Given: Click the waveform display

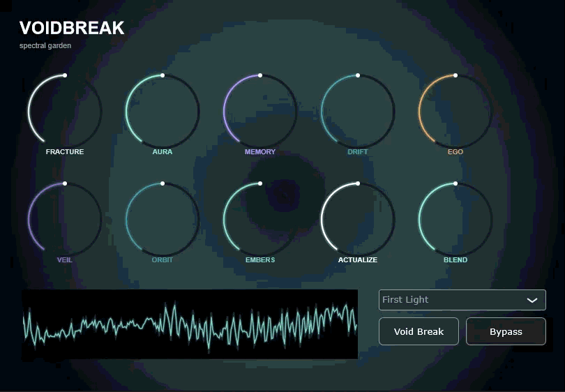Looking at the screenshot, I should click(190, 324).
